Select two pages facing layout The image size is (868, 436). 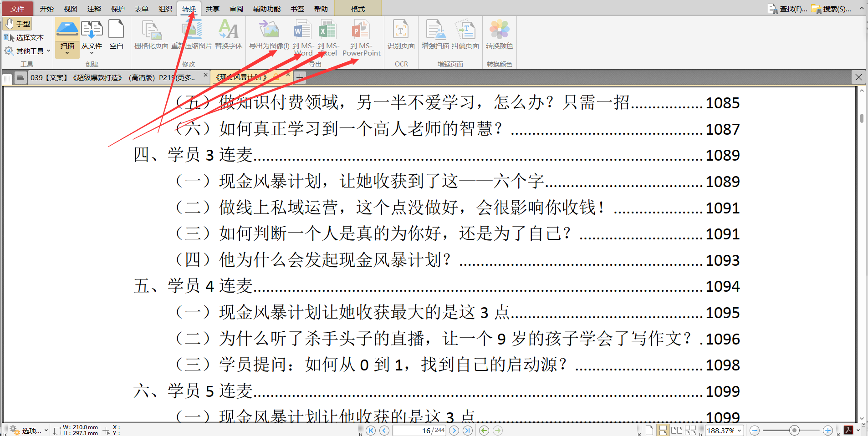click(x=677, y=431)
